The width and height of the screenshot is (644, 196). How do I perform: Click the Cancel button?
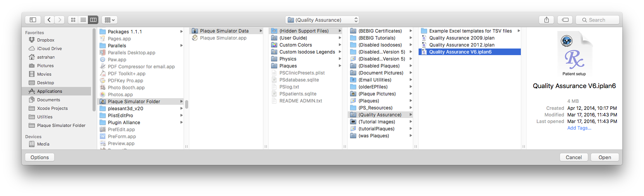coord(574,157)
